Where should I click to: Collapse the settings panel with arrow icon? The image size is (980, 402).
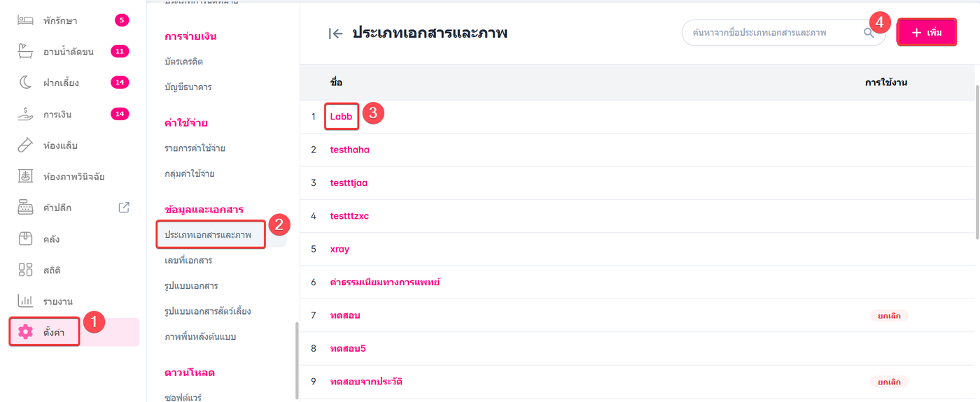[x=336, y=33]
